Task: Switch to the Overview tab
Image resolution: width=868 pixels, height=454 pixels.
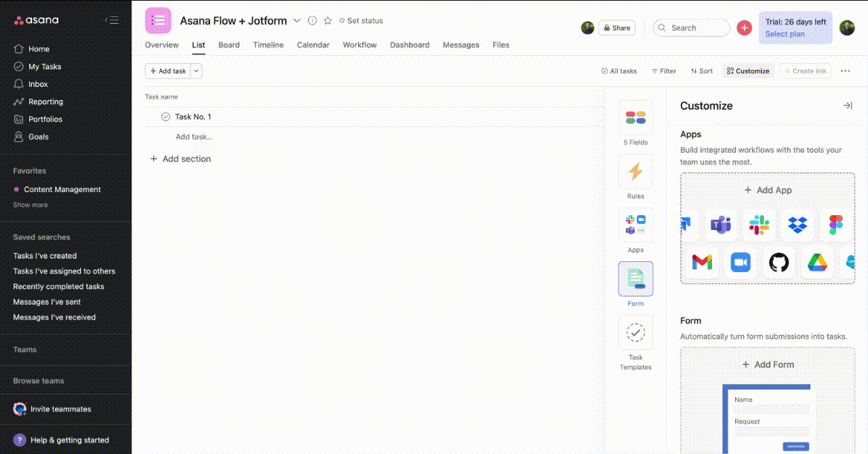Action: [x=162, y=45]
